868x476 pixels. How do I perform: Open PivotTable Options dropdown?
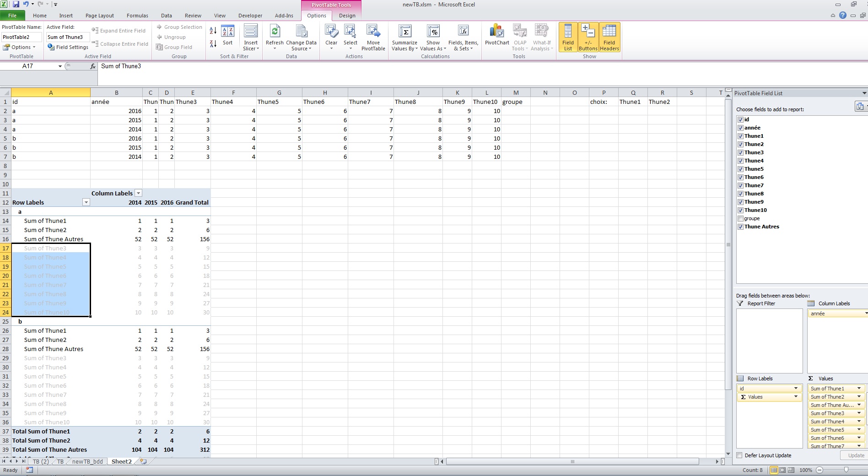tap(19, 47)
